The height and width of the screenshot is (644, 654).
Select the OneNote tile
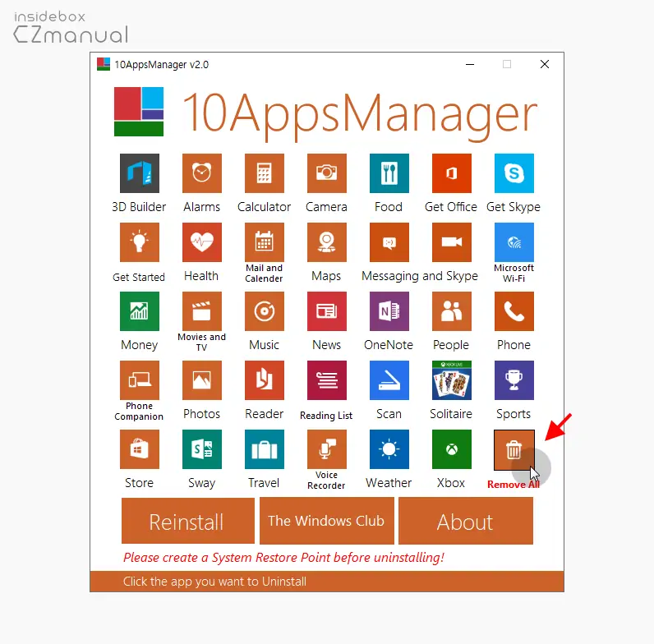[x=389, y=311]
